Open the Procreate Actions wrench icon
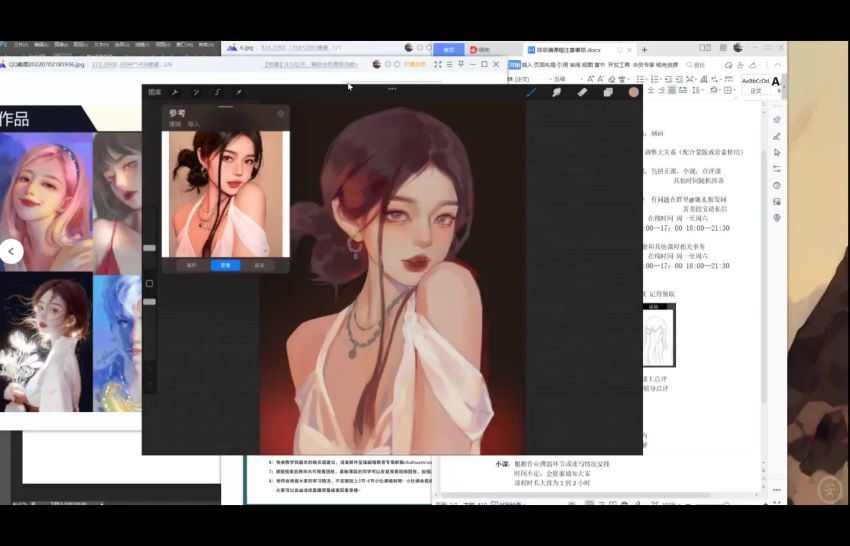Screen dimensions: 850x546 [175, 92]
